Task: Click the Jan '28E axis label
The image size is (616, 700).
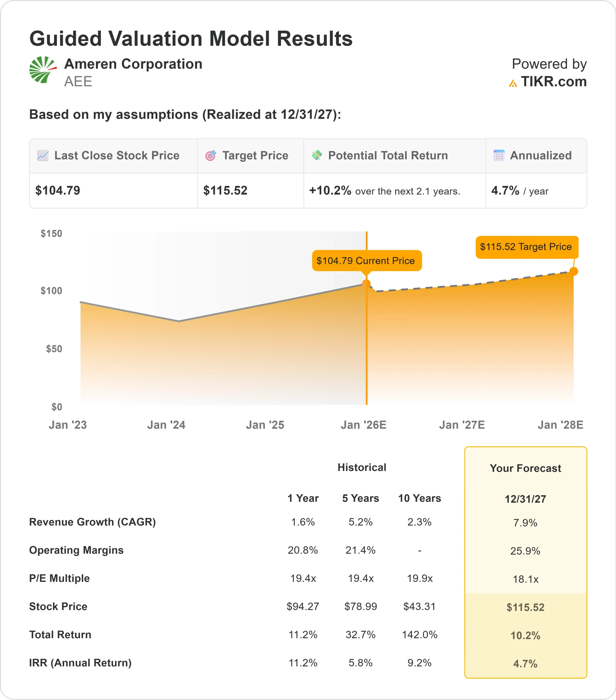Action: point(561,425)
